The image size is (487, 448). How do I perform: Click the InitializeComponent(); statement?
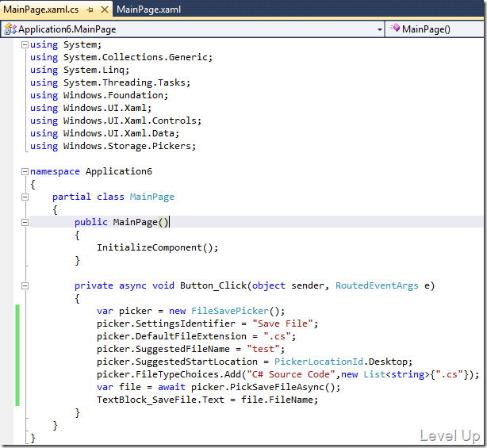tap(158, 247)
